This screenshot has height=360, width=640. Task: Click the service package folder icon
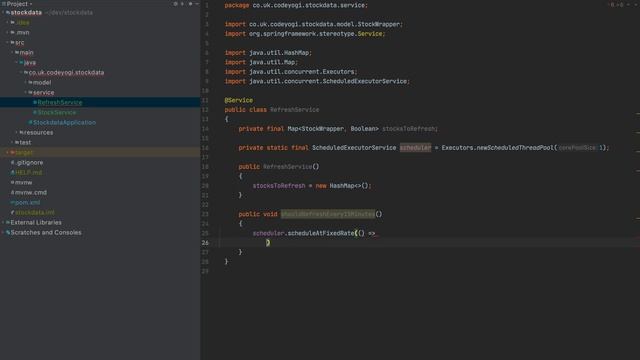(31, 92)
